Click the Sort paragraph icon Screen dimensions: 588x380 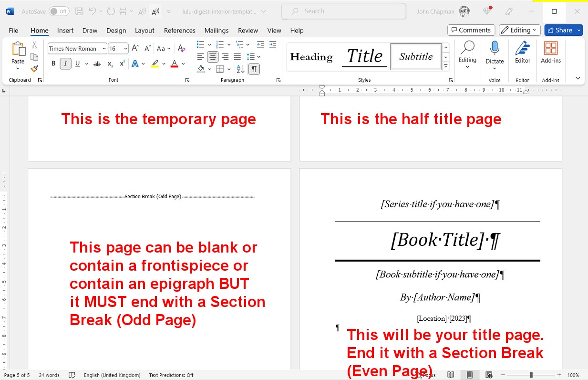tap(240, 69)
